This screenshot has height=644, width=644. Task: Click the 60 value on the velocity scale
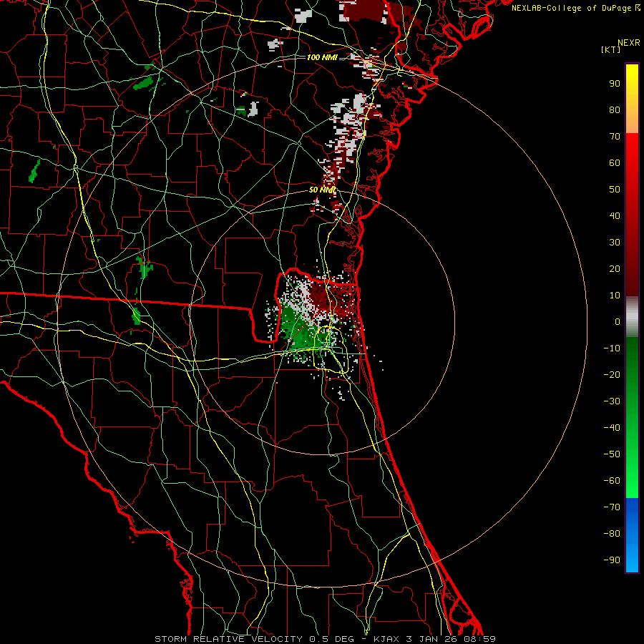[615, 162]
